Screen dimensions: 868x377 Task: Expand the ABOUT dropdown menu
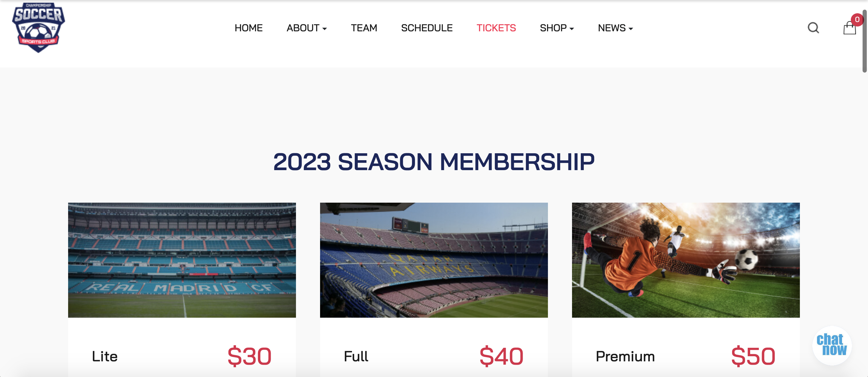click(x=306, y=28)
